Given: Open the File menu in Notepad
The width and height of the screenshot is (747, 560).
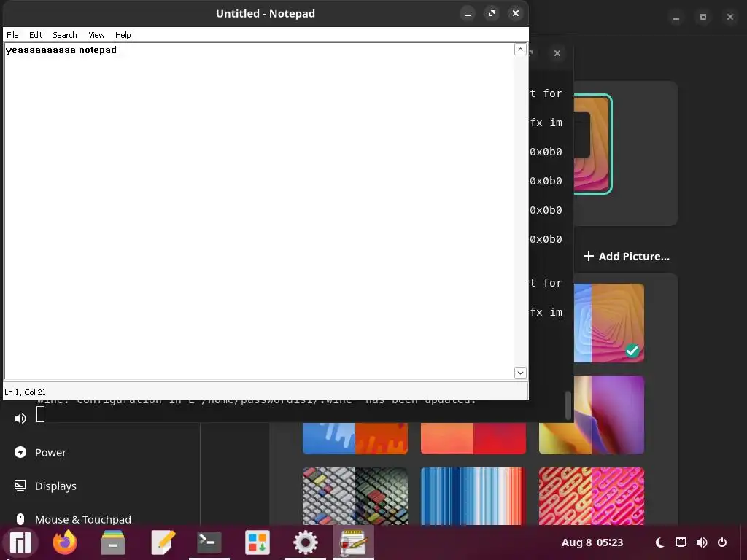Looking at the screenshot, I should [12, 35].
